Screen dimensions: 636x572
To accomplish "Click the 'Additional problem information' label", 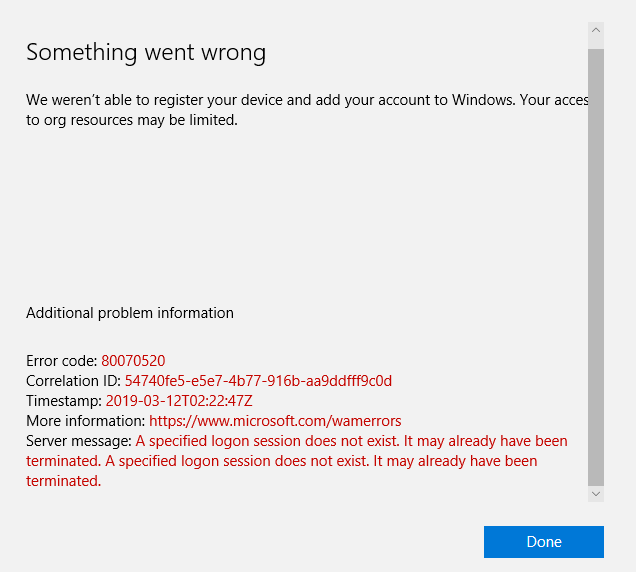I will pyautogui.click(x=130, y=313).
